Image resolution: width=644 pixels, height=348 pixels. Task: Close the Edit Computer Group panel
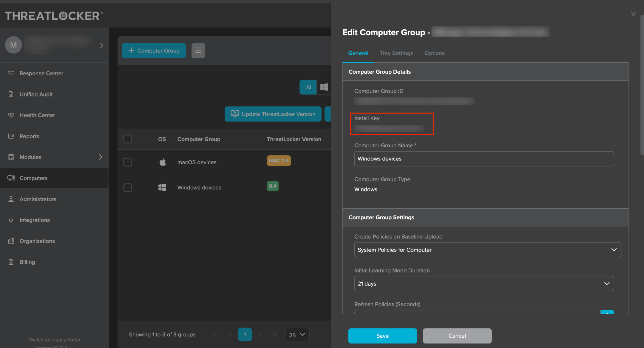coord(633,14)
